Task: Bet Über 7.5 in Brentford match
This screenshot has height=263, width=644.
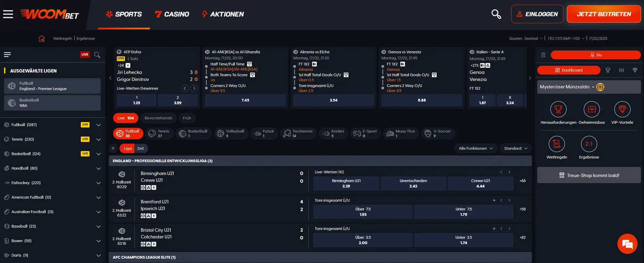Action: coord(363,212)
